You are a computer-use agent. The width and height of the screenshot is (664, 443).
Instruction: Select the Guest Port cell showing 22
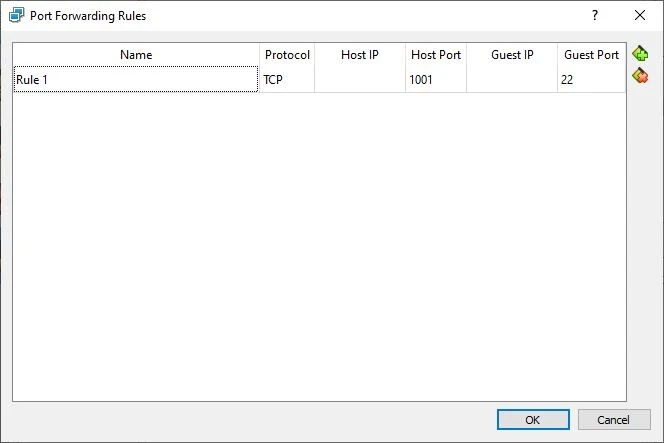[x=591, y=80]
